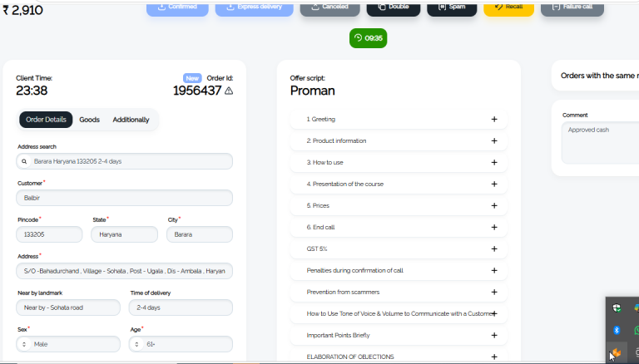Open Windows Security shield tray icon

(x=617, y=308)
